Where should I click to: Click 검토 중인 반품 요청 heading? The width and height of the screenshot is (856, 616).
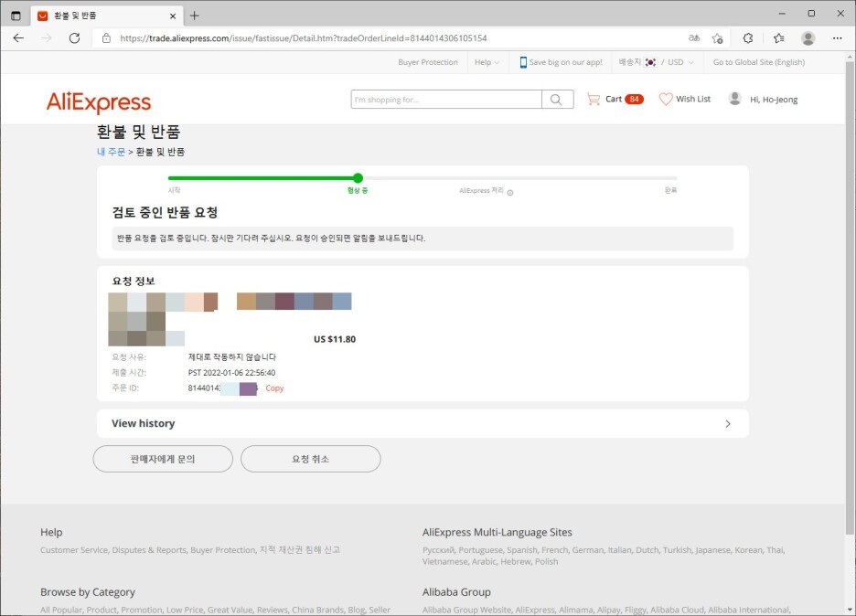165,212
